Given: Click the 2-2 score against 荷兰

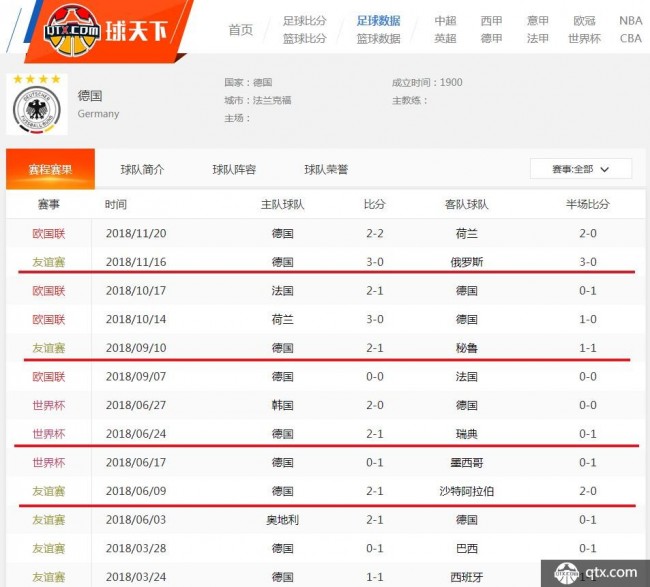Looking at the screenshot, I should click(x=375, y=233).
